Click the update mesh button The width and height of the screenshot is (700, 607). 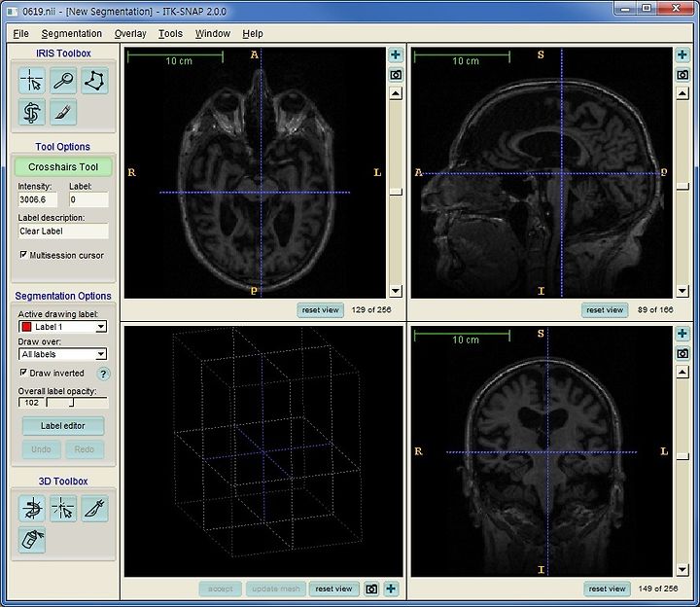click(276, 589)
